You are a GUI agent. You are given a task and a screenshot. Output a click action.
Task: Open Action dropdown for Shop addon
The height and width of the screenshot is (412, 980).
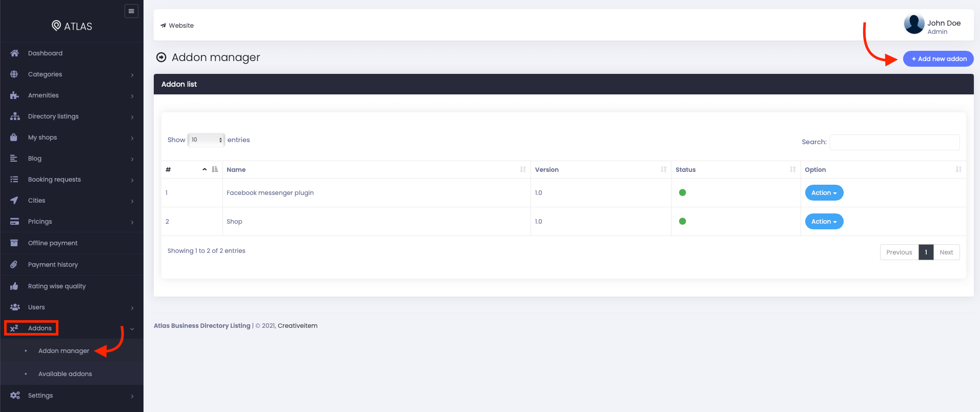point(824,222)
